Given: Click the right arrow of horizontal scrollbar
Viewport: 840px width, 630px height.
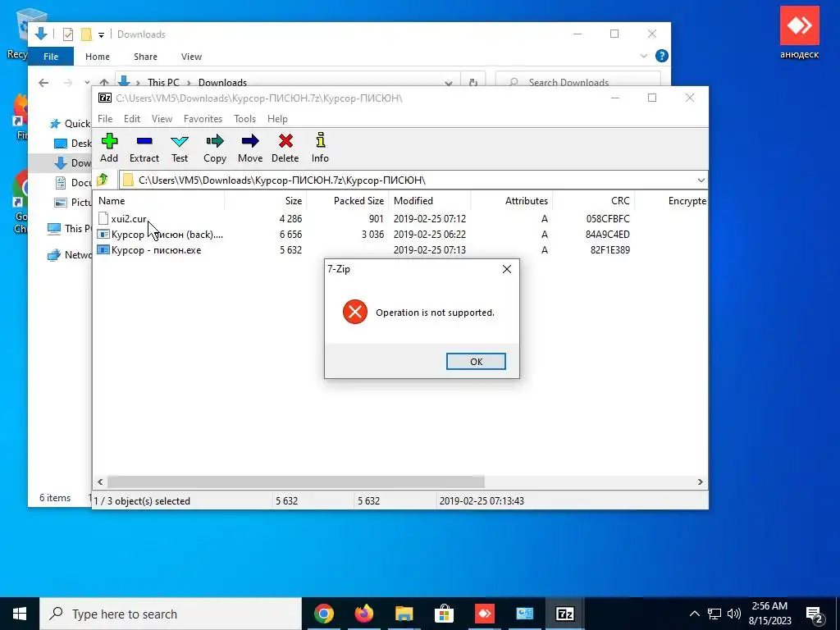Looking at the screenshot, I should pos(701,482).
